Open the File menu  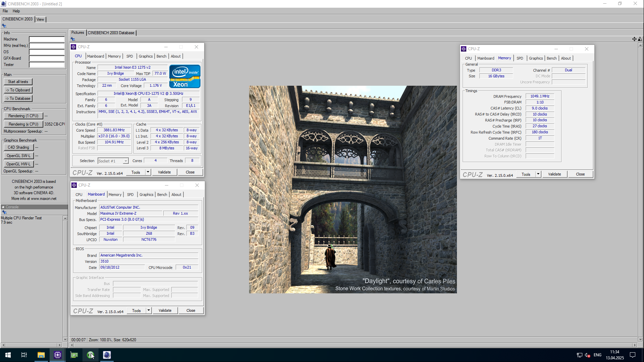pyautogui.click(x=5, y=11)
